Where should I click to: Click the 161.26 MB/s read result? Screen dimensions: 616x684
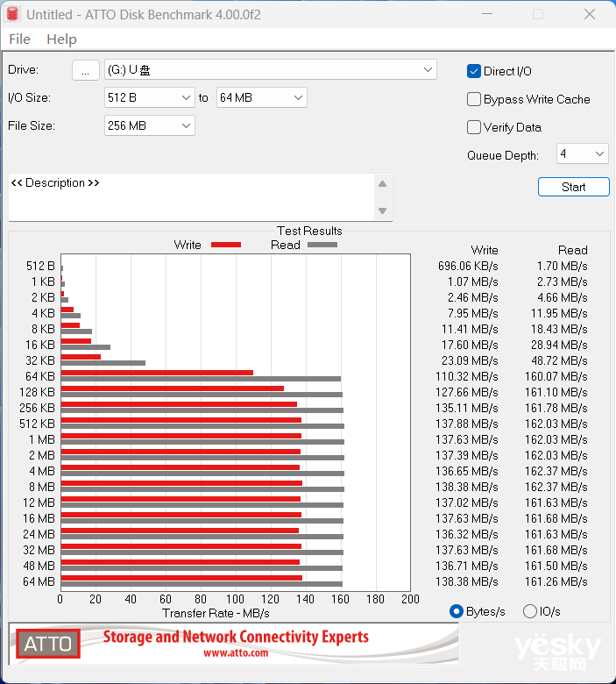556,581
